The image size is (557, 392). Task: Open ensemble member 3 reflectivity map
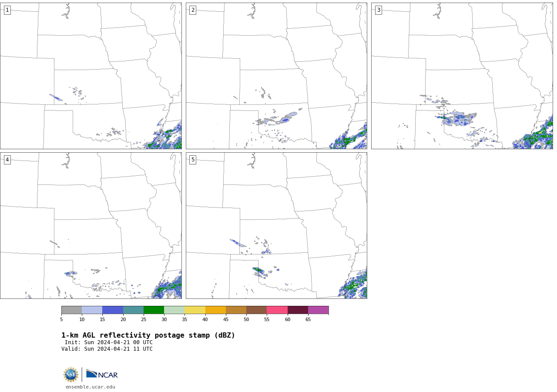462,76
